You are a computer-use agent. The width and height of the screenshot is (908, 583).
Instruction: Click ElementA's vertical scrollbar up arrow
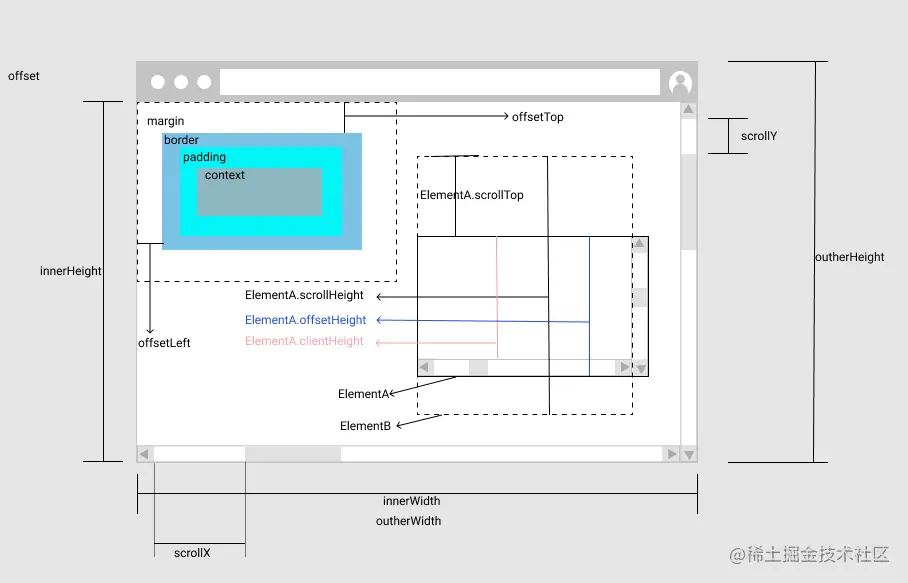pos(639,244)
